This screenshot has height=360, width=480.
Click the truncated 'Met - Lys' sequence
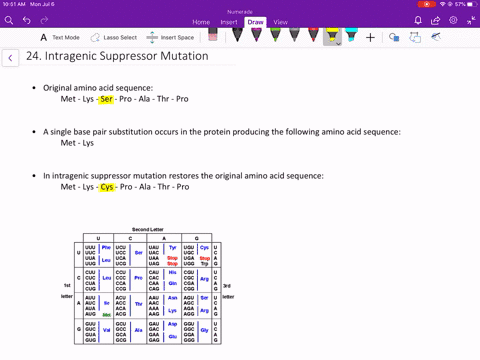click(x=77, y=143)
